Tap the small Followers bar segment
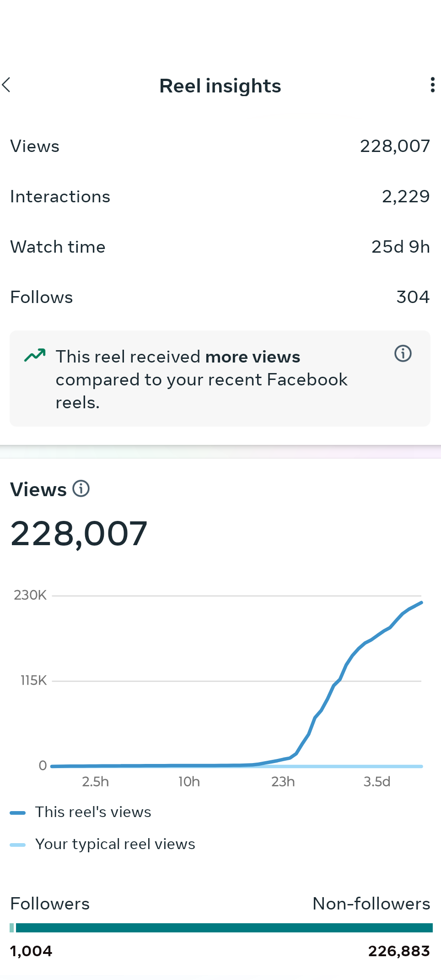The image size is (441, 980). [11, 928]
